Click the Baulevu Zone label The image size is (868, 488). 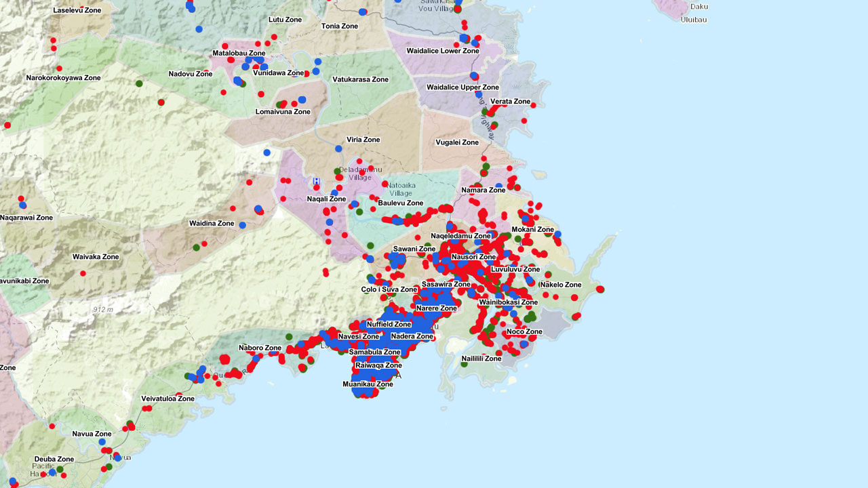click(x=401, y=203)
